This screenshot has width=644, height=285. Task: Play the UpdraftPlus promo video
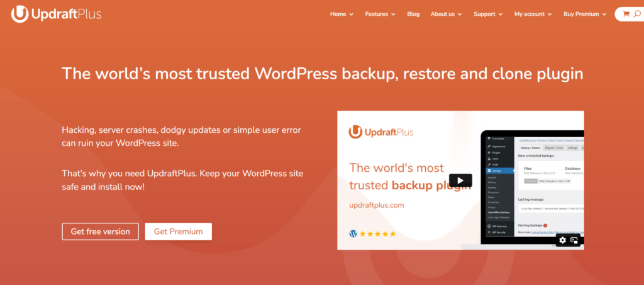click(x=460, y=181)
